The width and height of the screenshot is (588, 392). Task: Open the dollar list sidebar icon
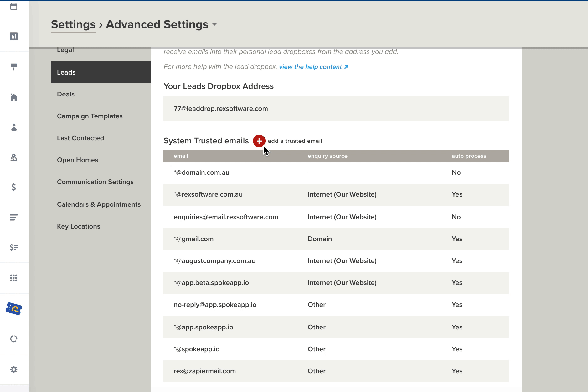(14, 247)
